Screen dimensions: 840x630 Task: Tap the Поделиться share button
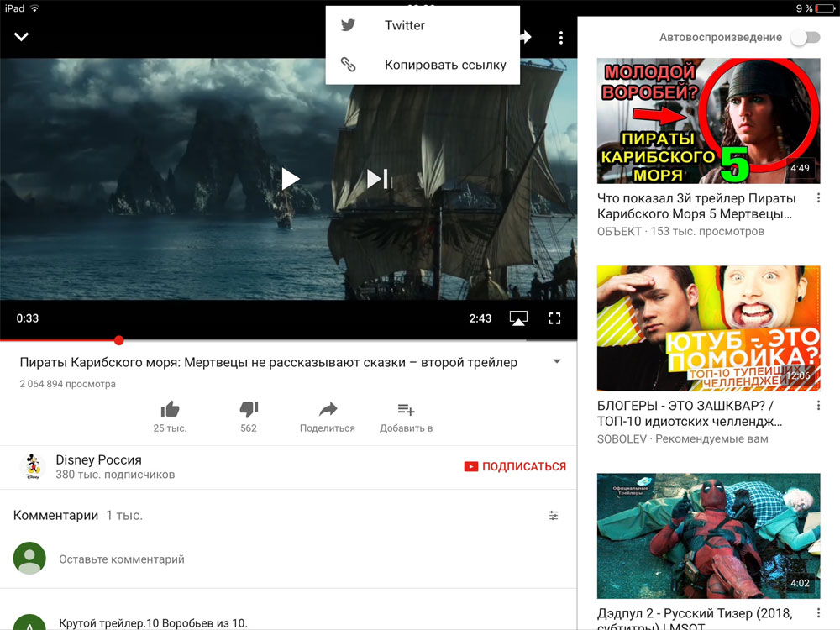point(328,417)
